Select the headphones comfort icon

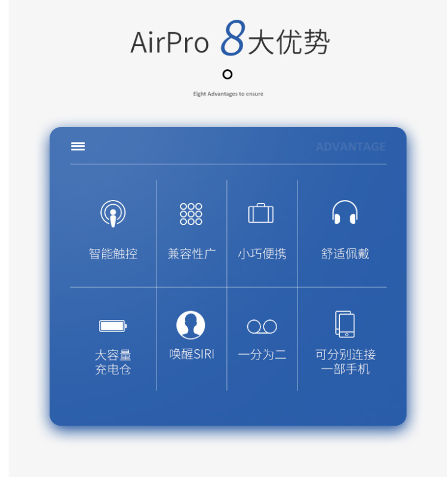pyautogui.click(x=345, y=212)
